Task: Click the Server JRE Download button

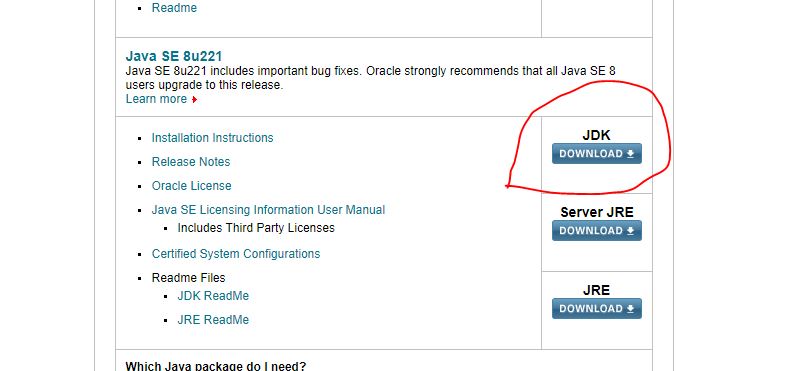Action: pyautogui.click(x=597, y=230)
